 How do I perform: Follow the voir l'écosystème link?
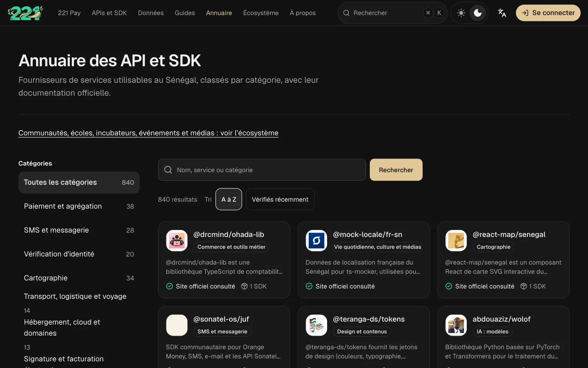click(148, 133)
